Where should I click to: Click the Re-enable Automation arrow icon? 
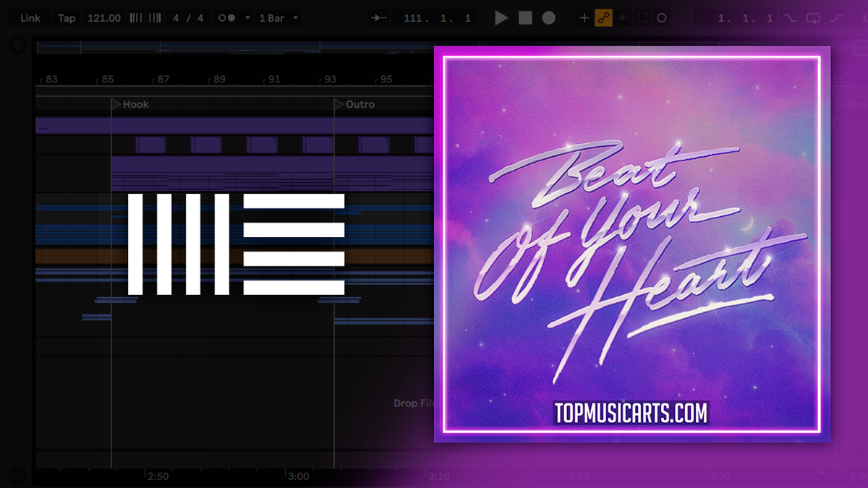(x=623, y=18)
